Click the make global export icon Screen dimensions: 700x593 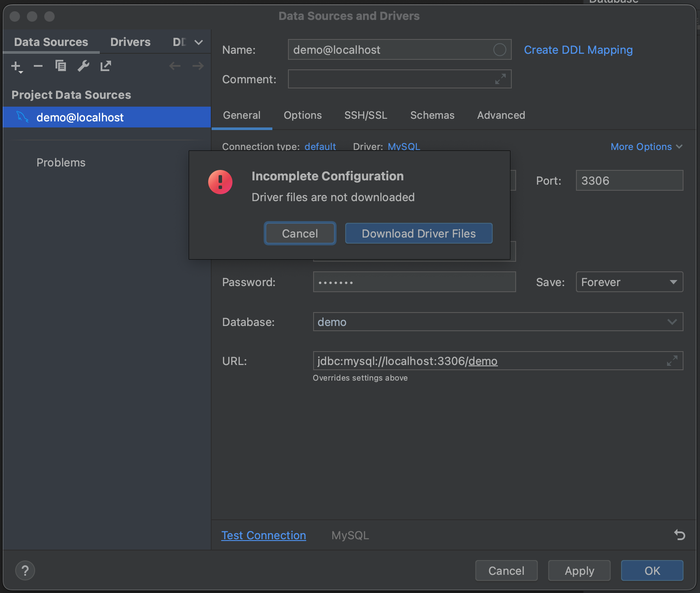click(106, 66)
